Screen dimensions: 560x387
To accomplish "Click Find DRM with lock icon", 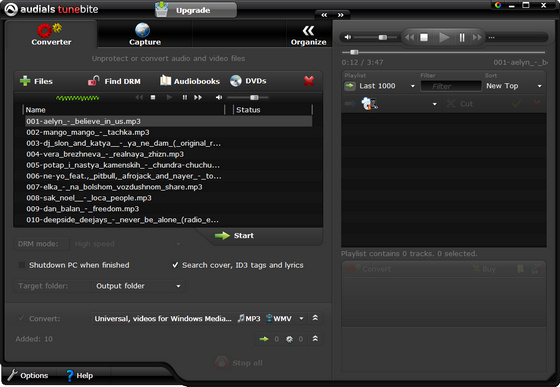I will click(x=114, y=81).
